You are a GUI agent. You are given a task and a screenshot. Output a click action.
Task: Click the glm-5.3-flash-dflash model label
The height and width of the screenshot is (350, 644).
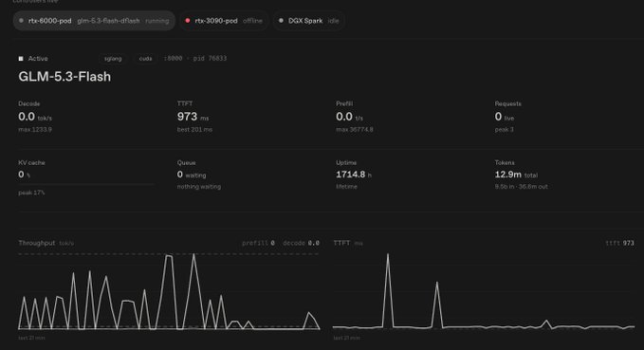pyautogui.click(x=108, y=21)
